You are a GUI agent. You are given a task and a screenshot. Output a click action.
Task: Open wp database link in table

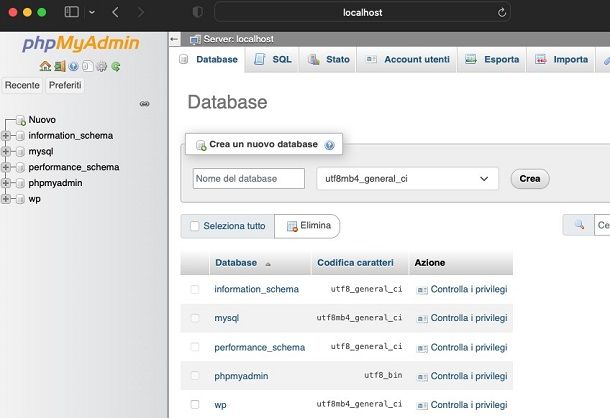pos(220,405)
